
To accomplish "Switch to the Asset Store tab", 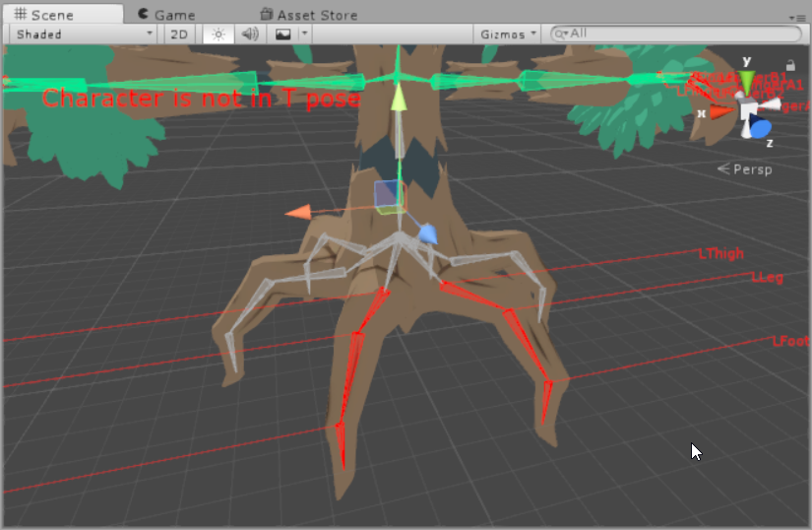I will click(309, 15).
